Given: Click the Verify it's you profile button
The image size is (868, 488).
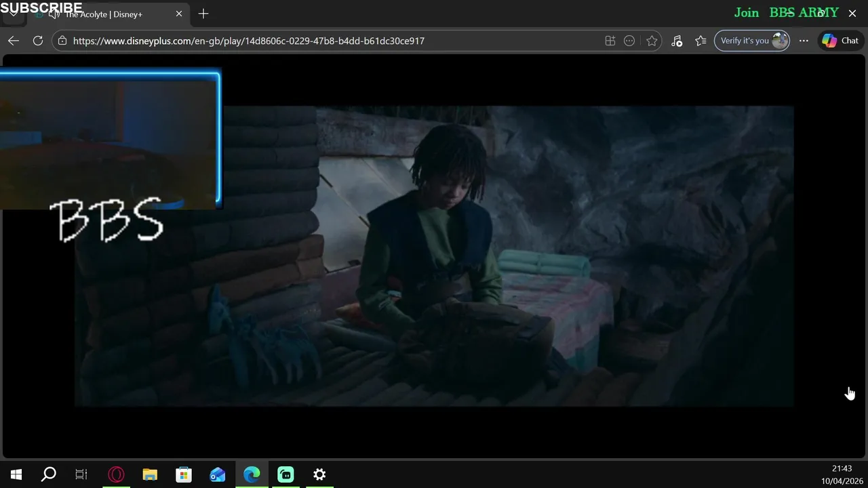Looking at the screenshot, I should click(752, 41).
